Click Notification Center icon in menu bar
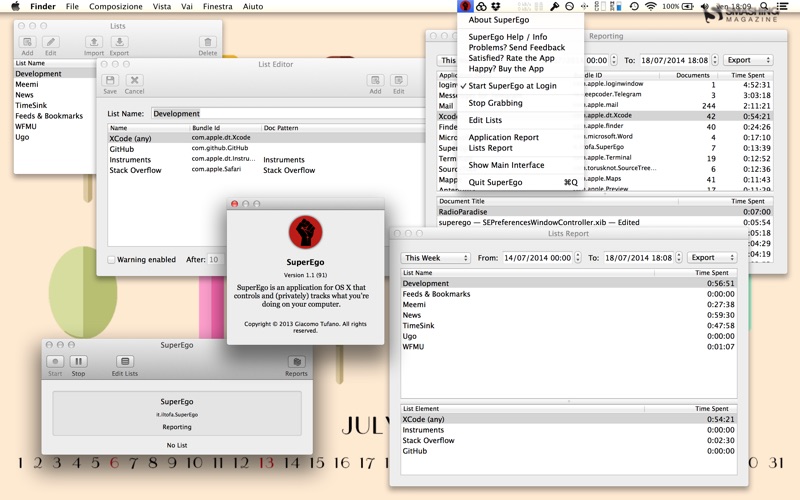Image resolution: width=800 pixels, height=500 pixels. (782, 6)
